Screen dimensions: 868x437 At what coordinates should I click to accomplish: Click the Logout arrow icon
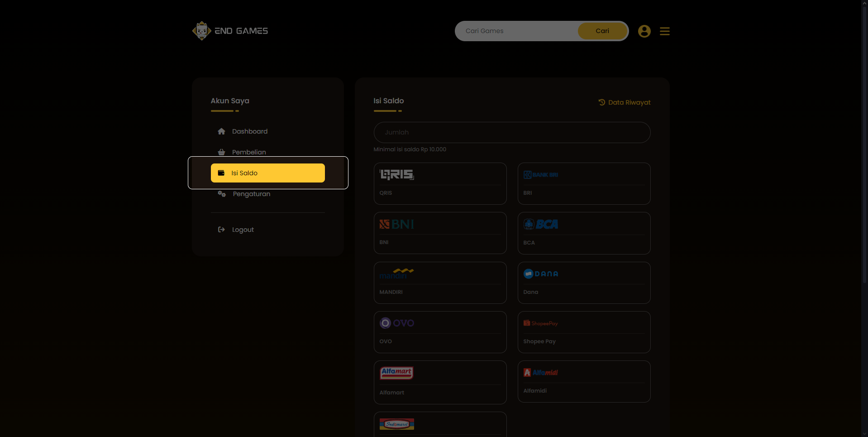coord(221,230)
